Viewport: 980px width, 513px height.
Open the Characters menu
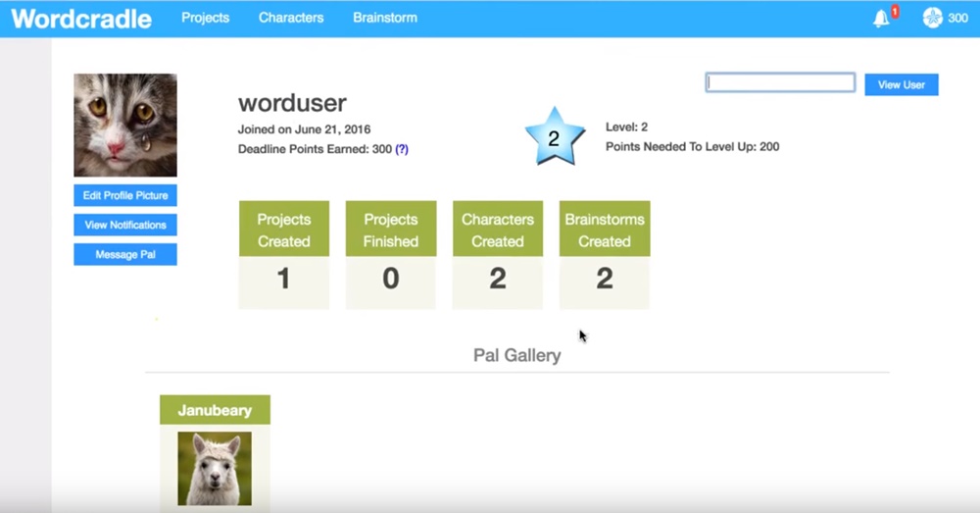(291, 18)
